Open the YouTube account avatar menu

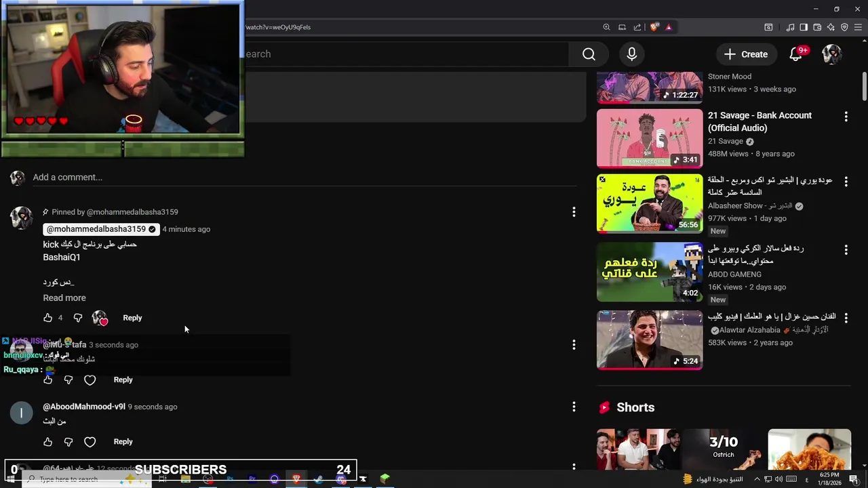pos(832,54)
